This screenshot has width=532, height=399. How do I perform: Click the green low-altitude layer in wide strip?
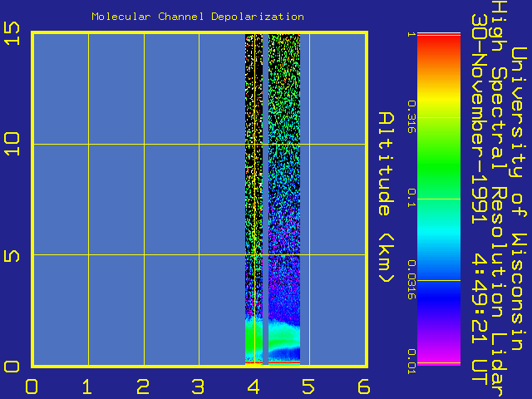pos(284,336)
